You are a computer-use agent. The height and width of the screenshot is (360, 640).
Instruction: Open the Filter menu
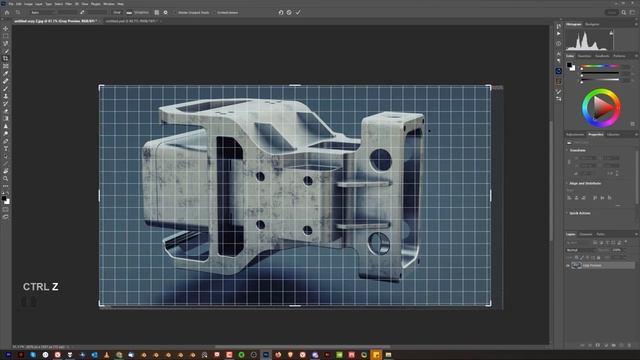(x=69, y=4)
